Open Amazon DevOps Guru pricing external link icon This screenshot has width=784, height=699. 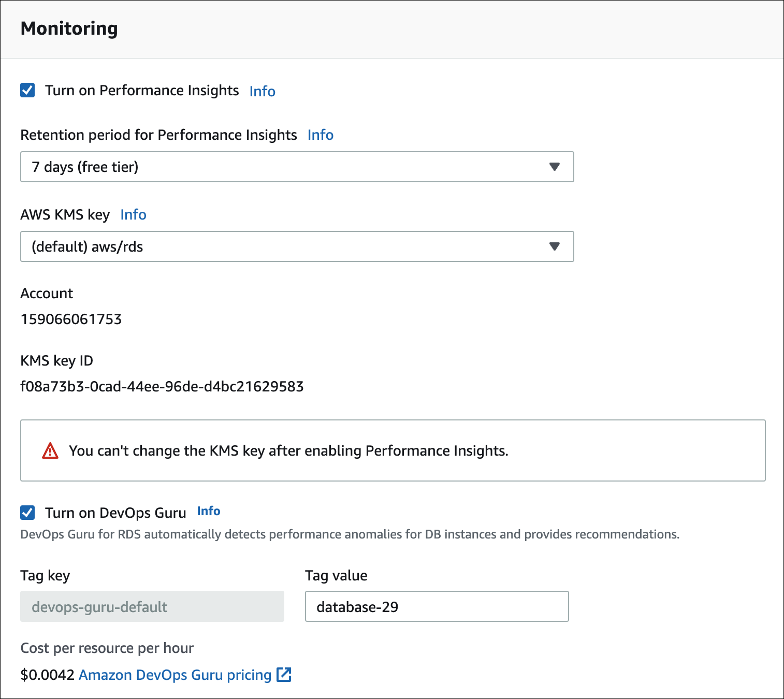(284, 675)
